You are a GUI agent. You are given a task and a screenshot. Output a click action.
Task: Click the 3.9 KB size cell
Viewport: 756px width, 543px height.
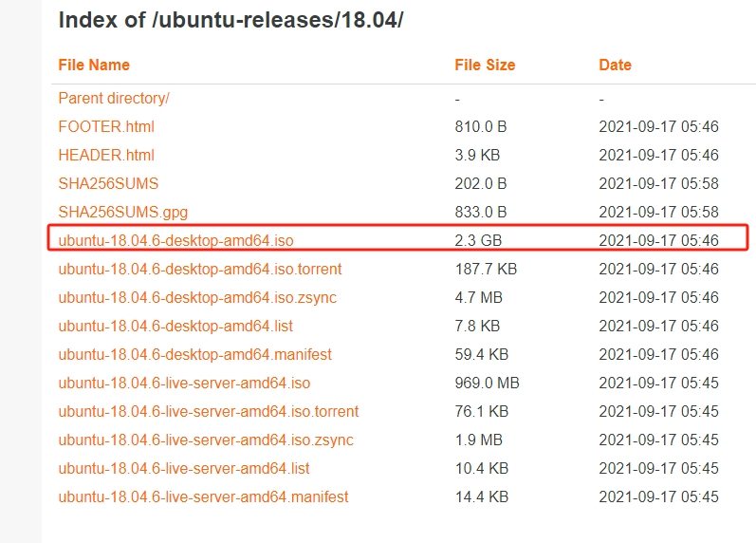477,155
